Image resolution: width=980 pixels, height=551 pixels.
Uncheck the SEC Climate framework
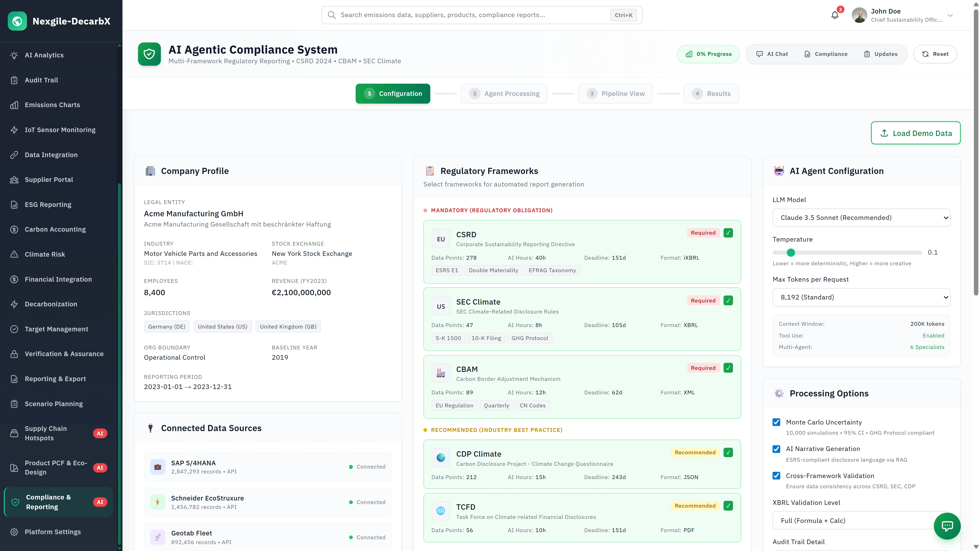pos(728,300)
